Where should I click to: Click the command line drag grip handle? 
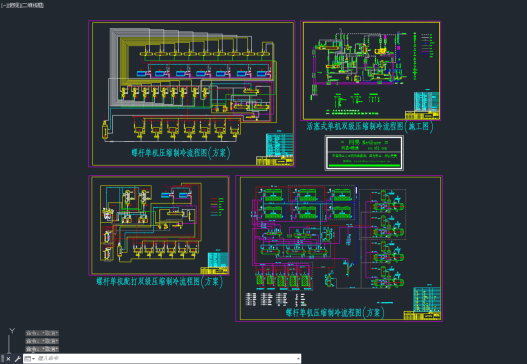[2, 359]
